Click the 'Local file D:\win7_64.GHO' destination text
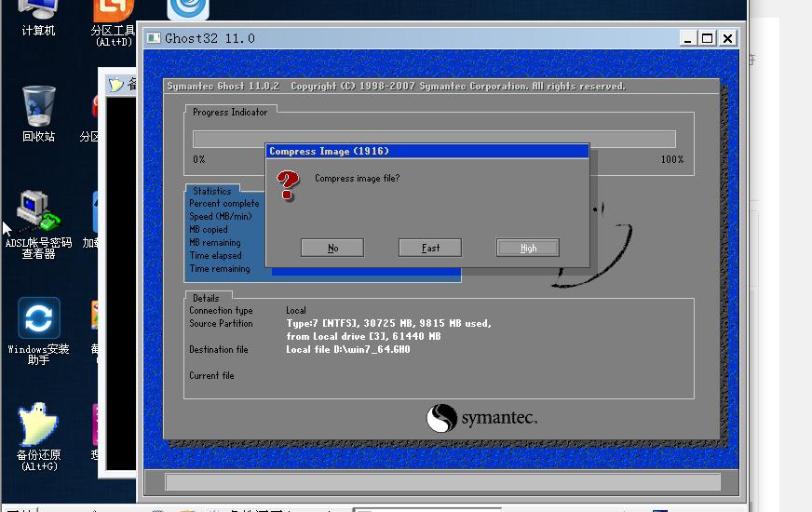 point(348,349)
